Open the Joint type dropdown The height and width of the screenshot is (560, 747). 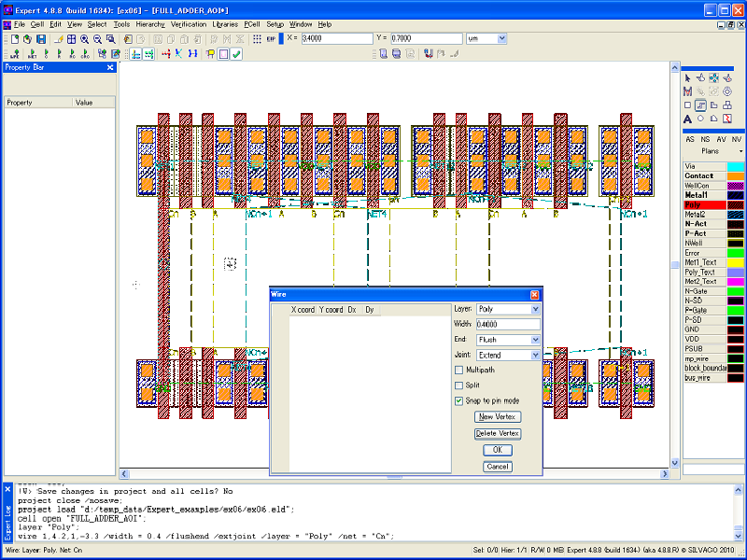coord(535,356)
